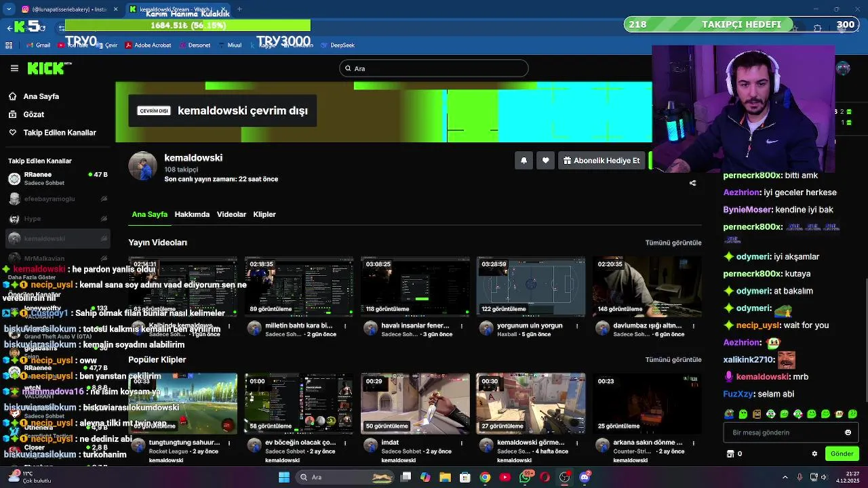Click the browser apps grid icon
868x488 pixels.
9,45
